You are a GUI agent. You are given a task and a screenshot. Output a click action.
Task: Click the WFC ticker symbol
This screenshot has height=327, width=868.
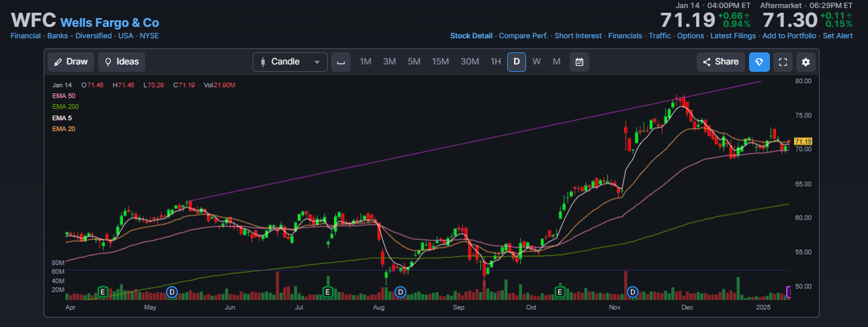click(x=33, y=20)
